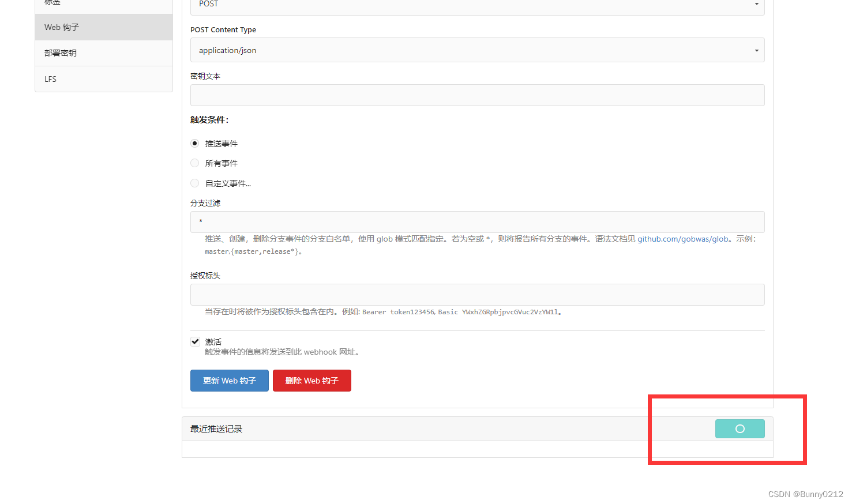Click the 更新 Web 钩子 button

230,381
